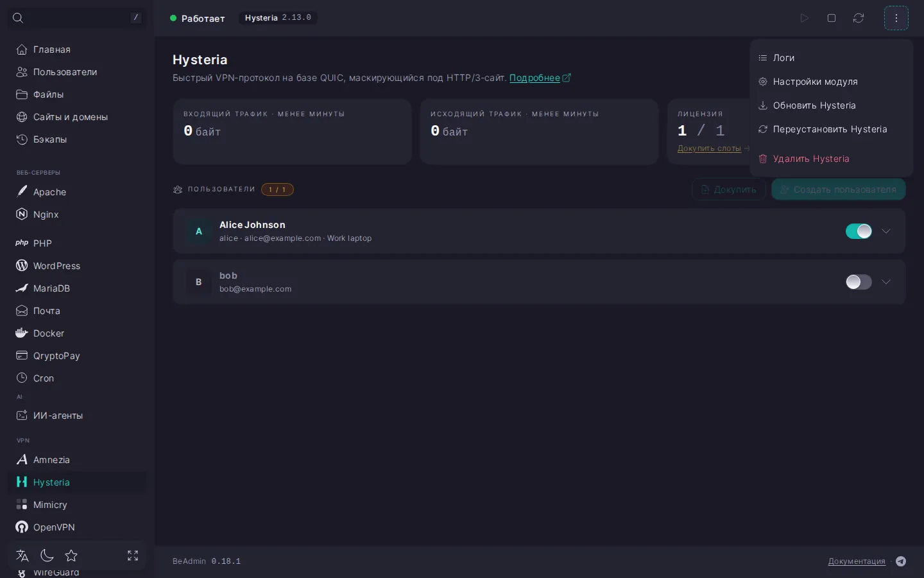Click the Докупить button
This screenshot has height=578, width=924.
point(729,189)
